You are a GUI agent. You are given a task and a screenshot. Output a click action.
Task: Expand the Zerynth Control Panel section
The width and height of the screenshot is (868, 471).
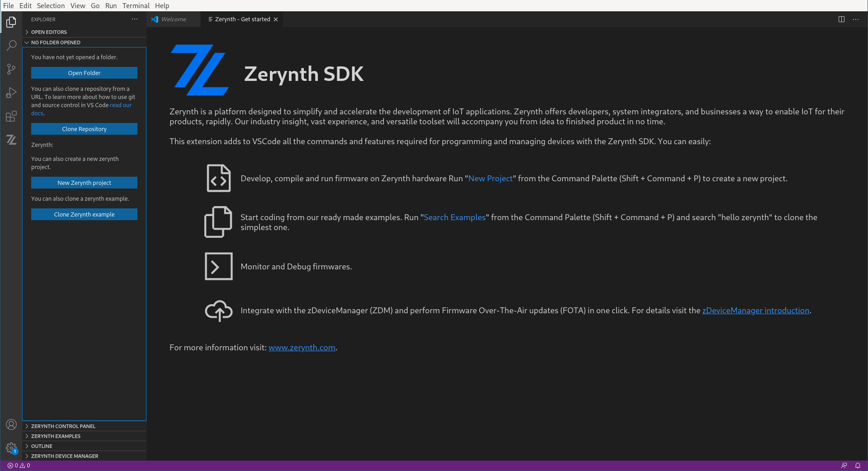[x=84, y=426]
